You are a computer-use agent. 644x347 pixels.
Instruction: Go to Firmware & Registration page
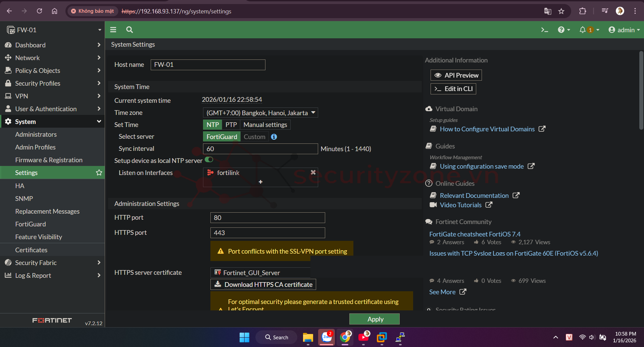coord(49,160)
